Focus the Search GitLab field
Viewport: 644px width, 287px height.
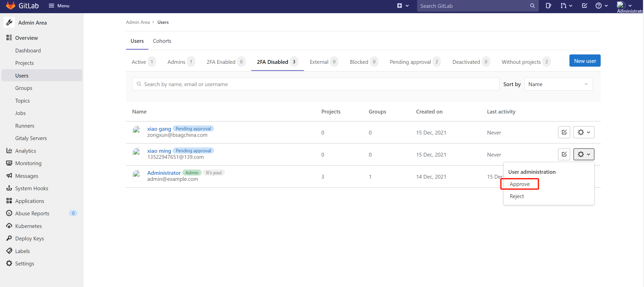[478, 6]
